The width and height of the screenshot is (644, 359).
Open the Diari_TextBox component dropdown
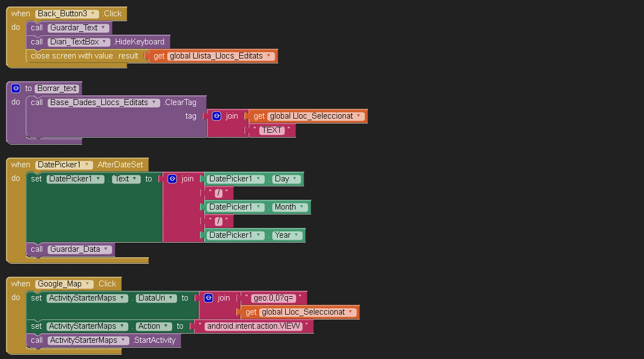tap(105, 42)
